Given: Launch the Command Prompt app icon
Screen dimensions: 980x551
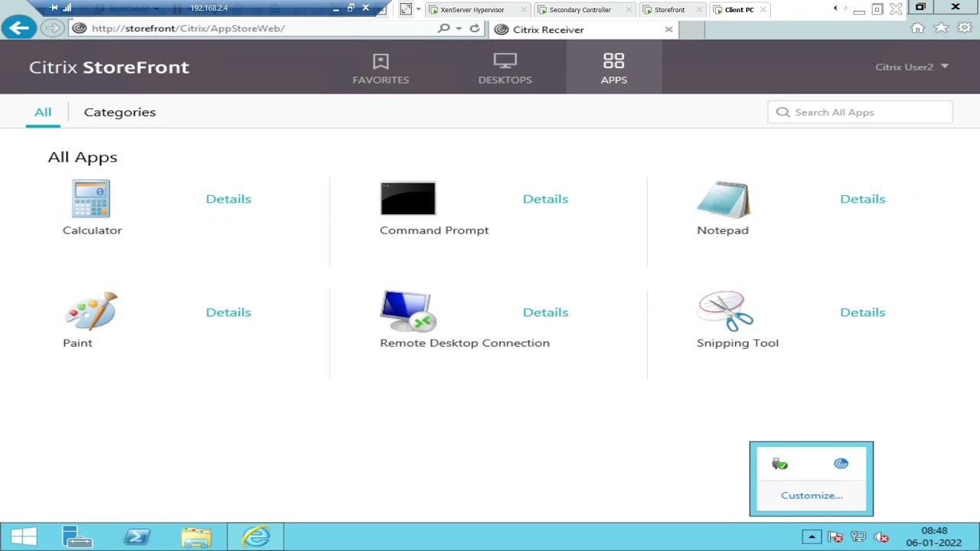Looking at the screenshot, I should (x=408, y=198).
